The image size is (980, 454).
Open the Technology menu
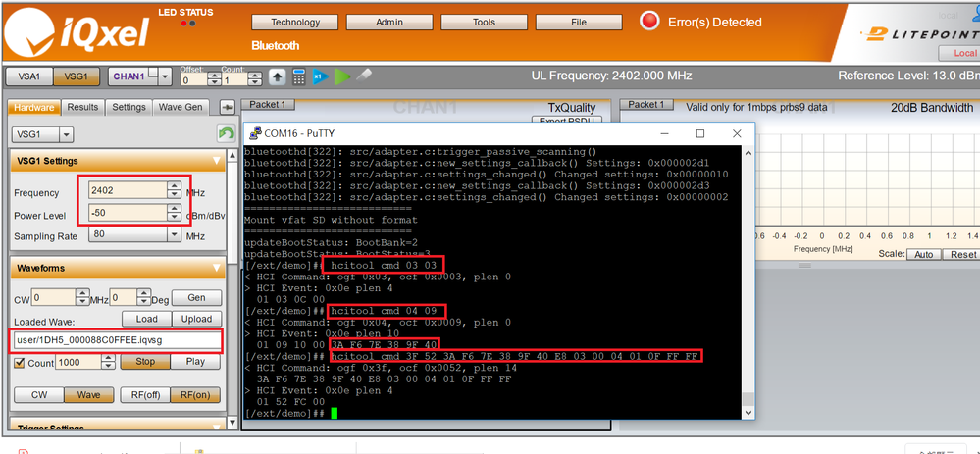click(295, 22)
